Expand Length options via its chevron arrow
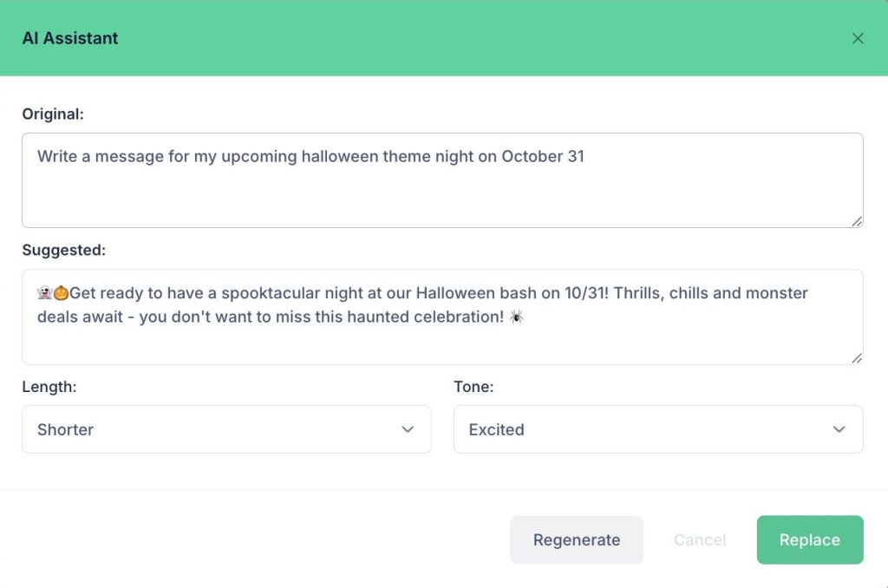888x588 pixels. (408, 429)
